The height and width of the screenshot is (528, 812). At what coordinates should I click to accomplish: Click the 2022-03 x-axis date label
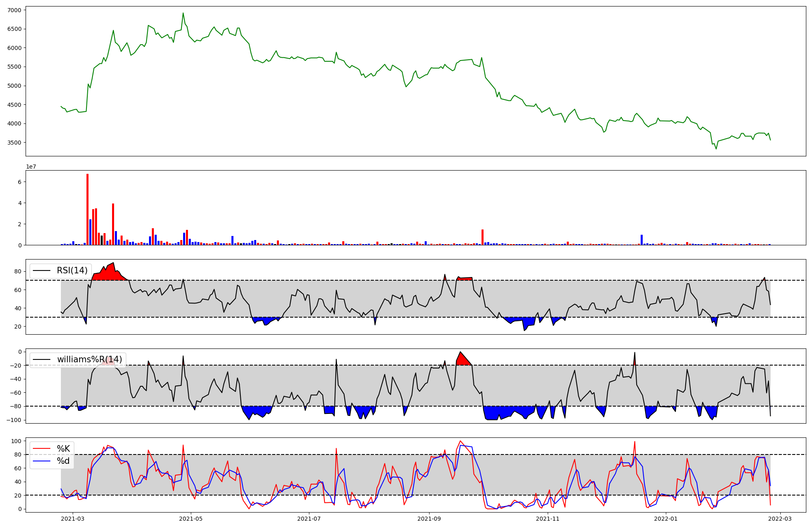780,519
